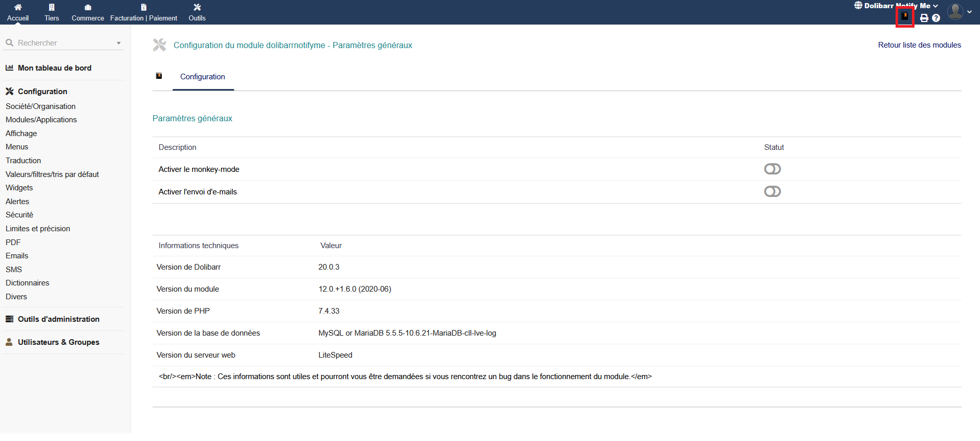Open the Outils tools icon
980x441 pixels.
pos(197,7)
